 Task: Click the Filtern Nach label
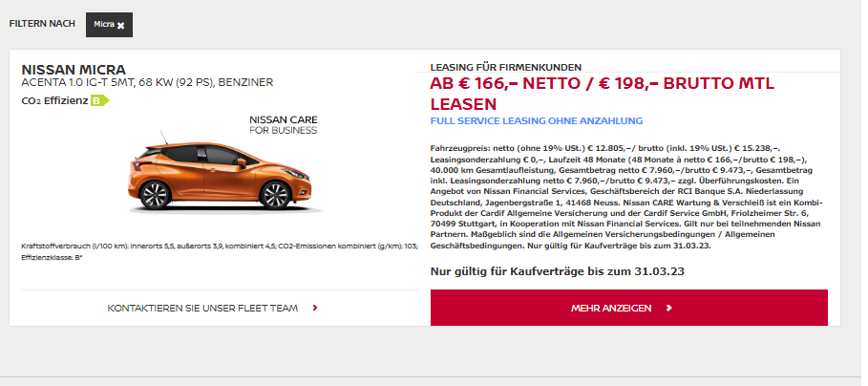(42, 24)
